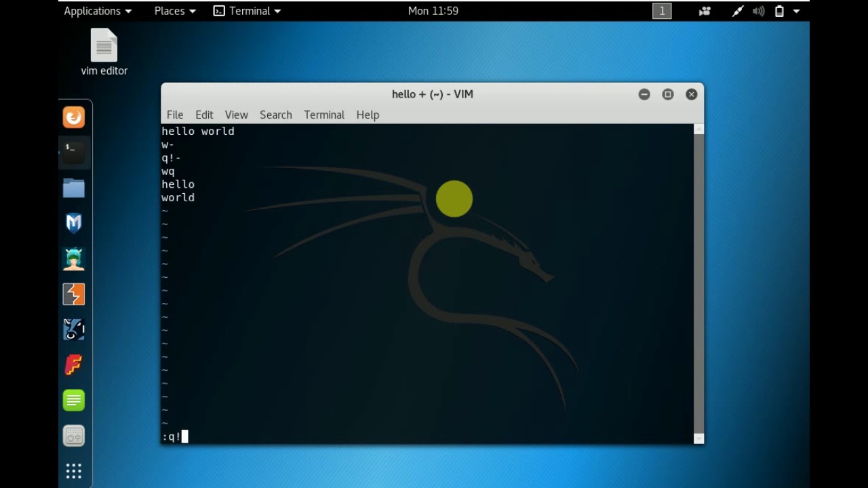Open the Terminal menu in window menubar
Viewport: 868px width, 488px height.
(324, 115)
